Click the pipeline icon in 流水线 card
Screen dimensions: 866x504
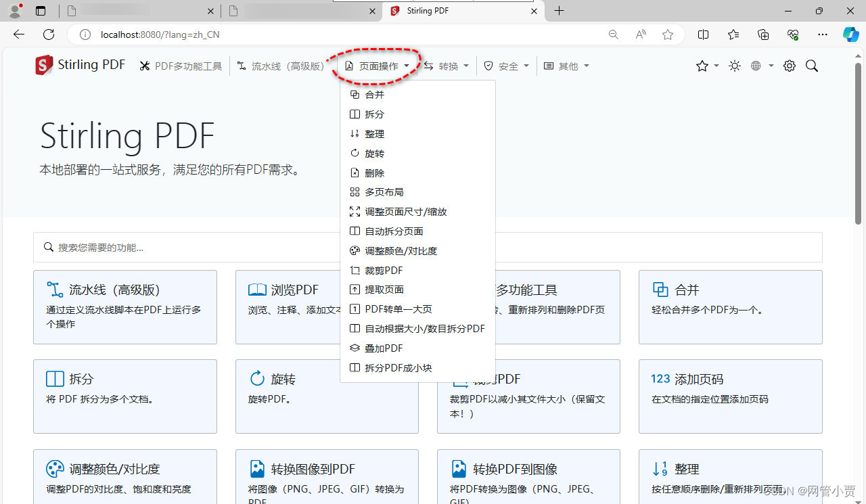(55, 290)
